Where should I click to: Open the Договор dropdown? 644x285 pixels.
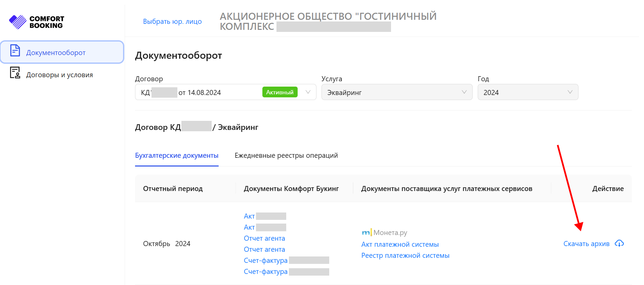tap(225, 92)
